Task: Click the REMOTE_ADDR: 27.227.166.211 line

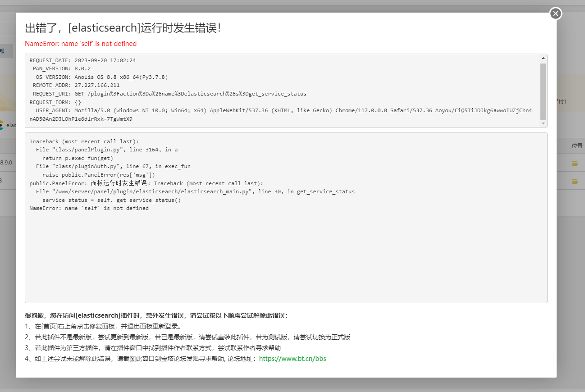Action: [76, 85]
